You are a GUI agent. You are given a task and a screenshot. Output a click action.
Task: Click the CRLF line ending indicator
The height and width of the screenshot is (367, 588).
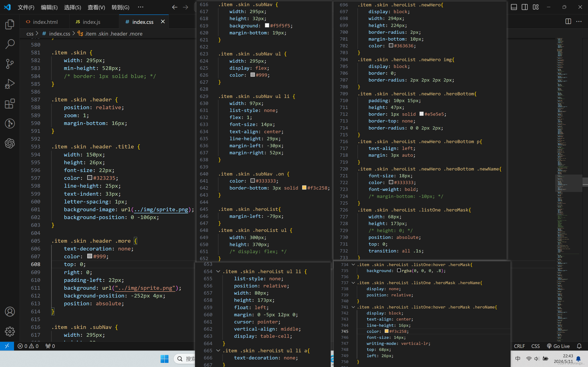coord(519,346)
